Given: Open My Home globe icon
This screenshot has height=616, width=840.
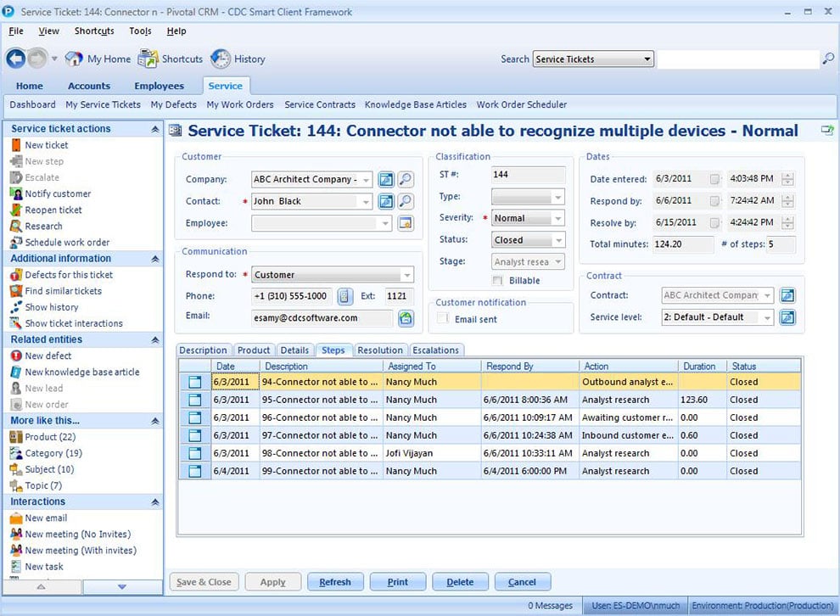Looking at the screenshot, I should click(73, 59).
